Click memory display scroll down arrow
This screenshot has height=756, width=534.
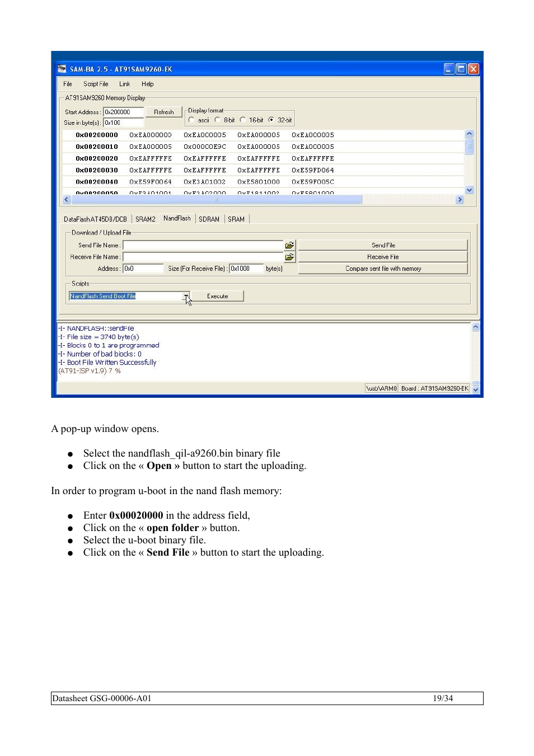[469, 190]
